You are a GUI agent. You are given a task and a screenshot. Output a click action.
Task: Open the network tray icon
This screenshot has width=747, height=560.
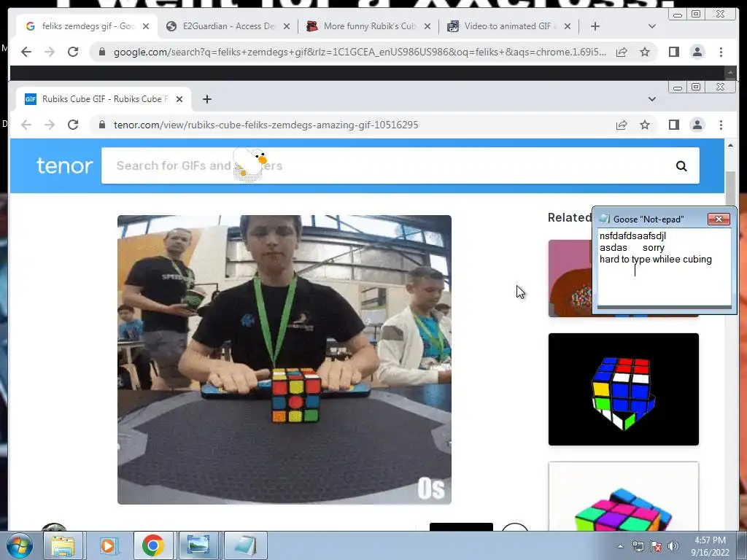point(638,547)
